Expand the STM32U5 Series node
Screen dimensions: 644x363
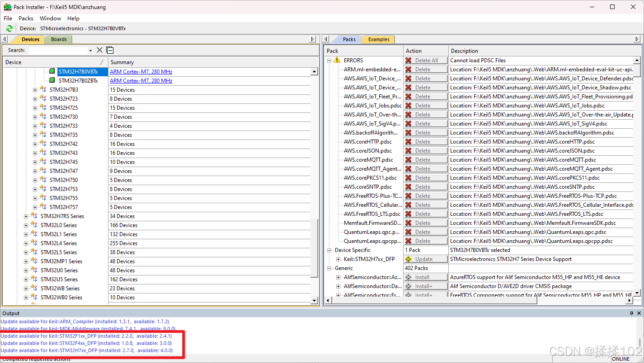(x=26, y=279)
